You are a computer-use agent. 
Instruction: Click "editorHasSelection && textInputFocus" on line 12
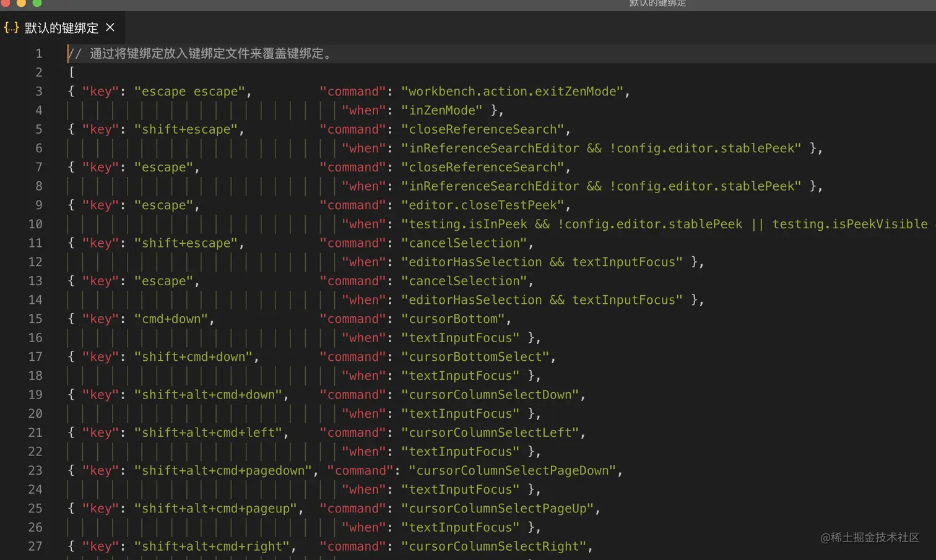coord(542,262)
